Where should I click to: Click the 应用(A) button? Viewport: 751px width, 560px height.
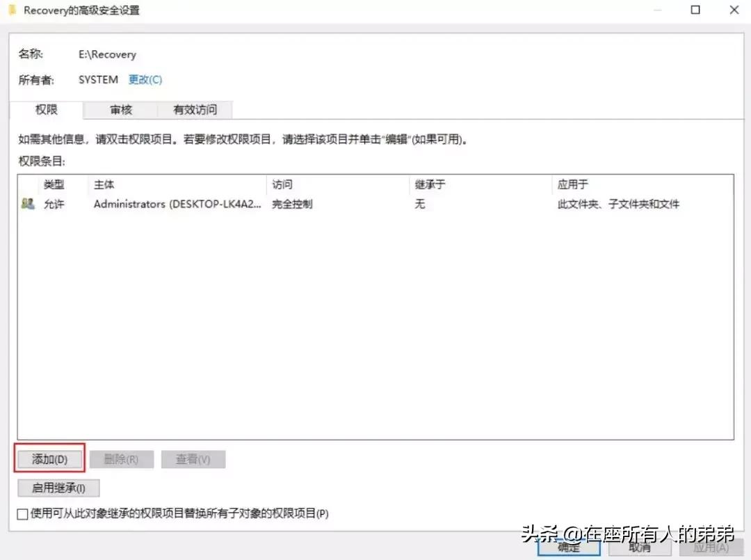click(x=710, y=547)
